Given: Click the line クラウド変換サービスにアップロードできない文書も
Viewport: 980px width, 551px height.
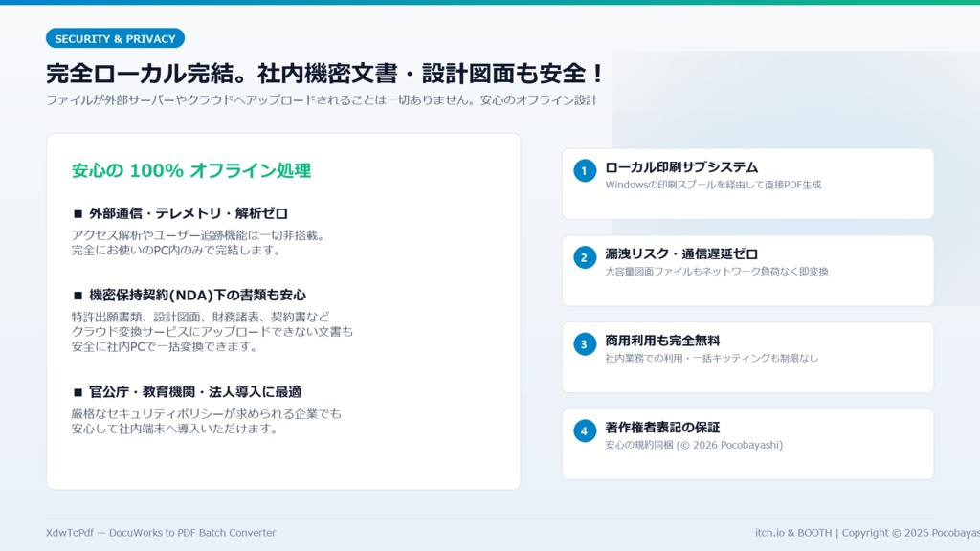Looking at the screenshot, I should point(212,332).
